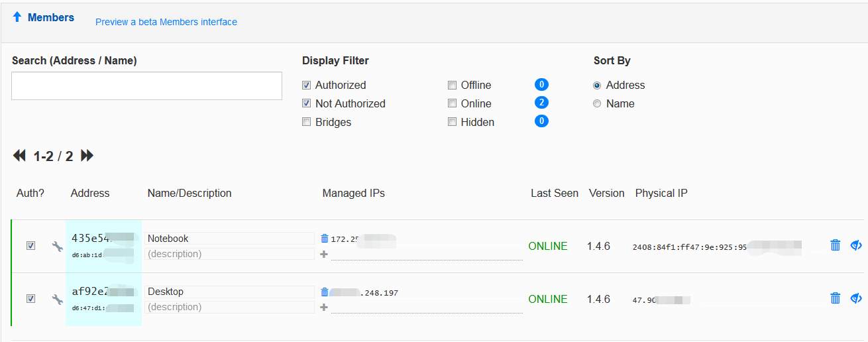Viewport: 868px width, 342px height.
Task: Toggle the Not Authorized display filter
Action: [x=306, y=104]
